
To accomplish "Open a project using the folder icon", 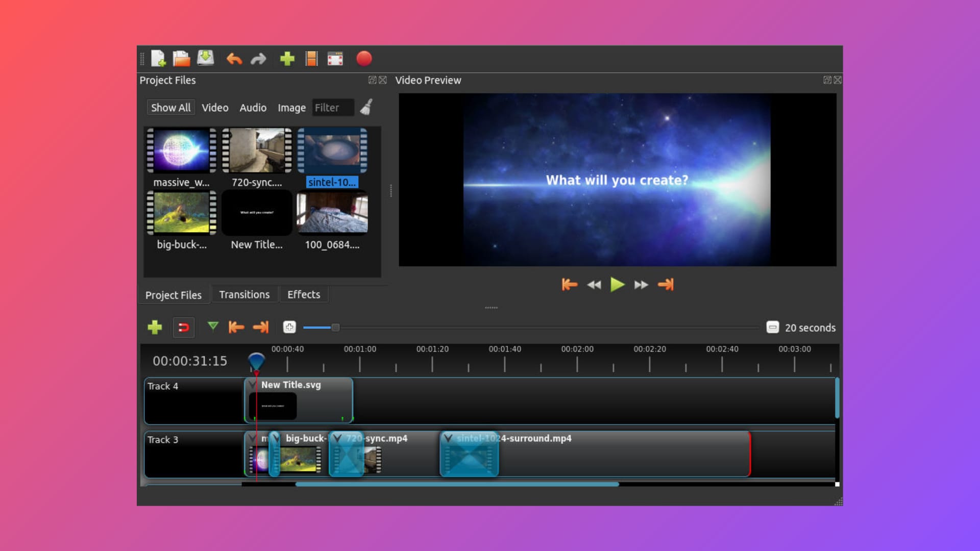I will click(x=181, y=59).
